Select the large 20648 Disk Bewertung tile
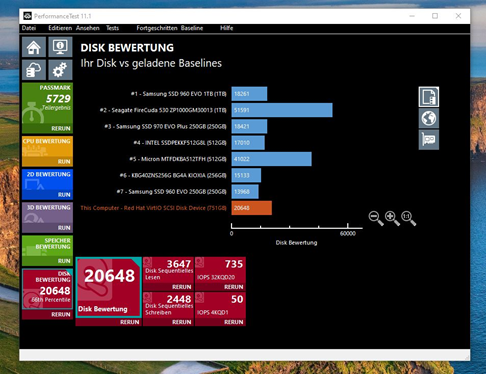This screenshot has width=486, height=374. click(109, 287)
